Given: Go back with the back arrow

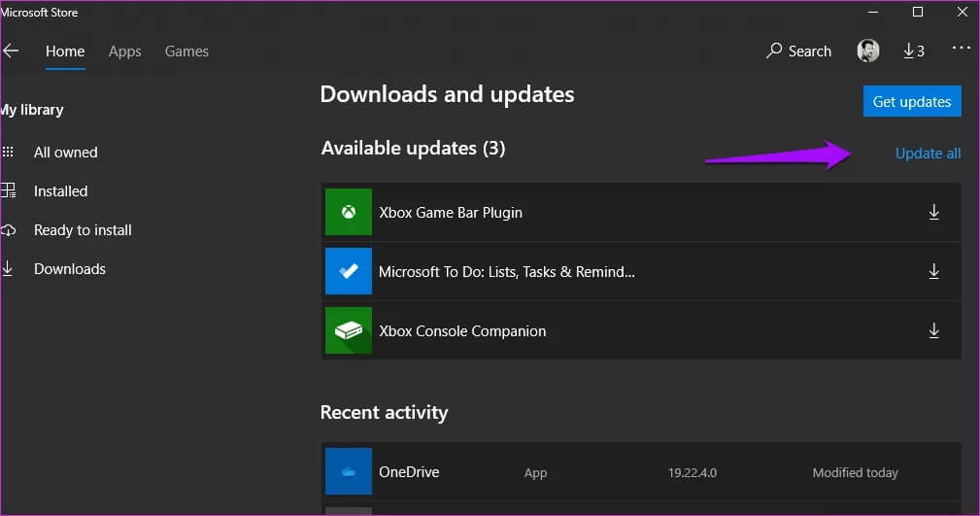Looking at the screenshot, I should click(x=11, y=52).
